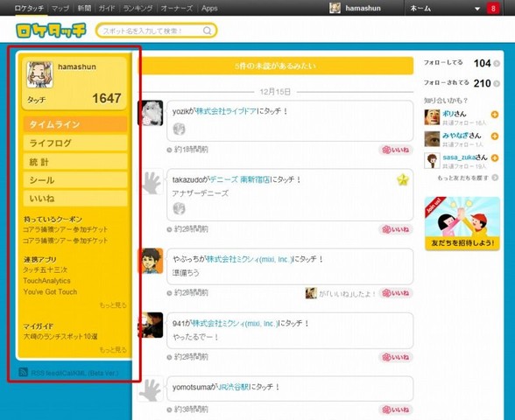The image size is (515, 420).
Task: Like yozik's post with いいね button
Action: pyautogui.click(x=396, y=150)
